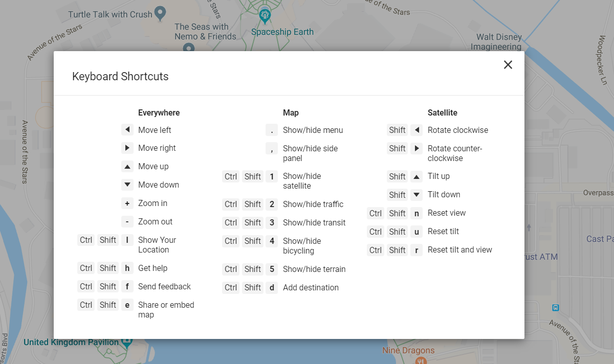This screenshot has width=614, height=364.
Task: Click the Walt Disney Imagineering map label
Action: click(496, 42)
